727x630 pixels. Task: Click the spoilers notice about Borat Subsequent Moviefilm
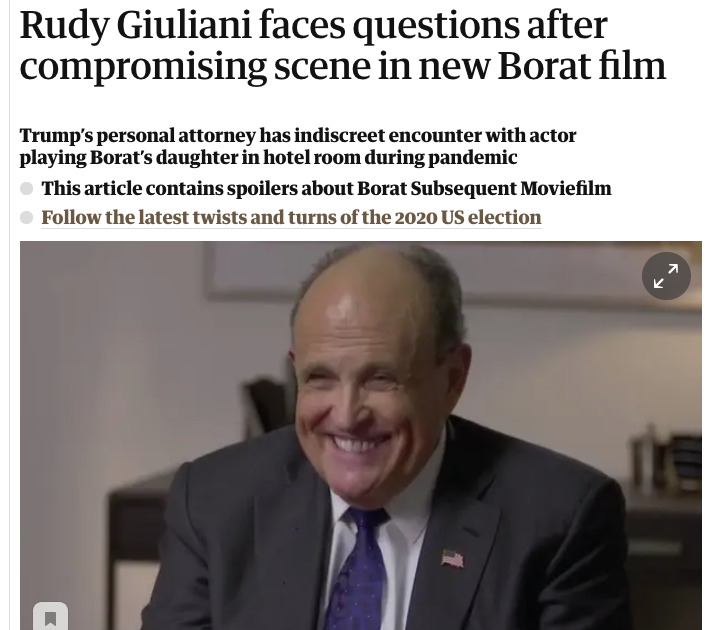pyautogui.click(x=326, y=188)
